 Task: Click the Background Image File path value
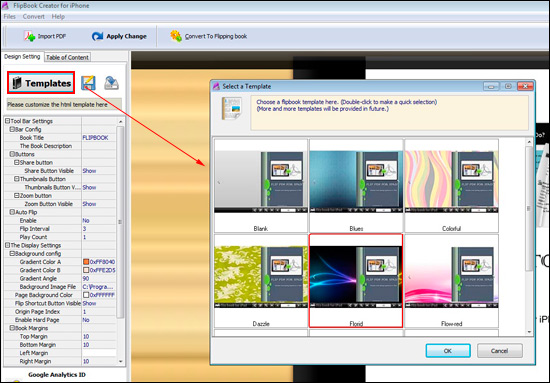[99, 287]
